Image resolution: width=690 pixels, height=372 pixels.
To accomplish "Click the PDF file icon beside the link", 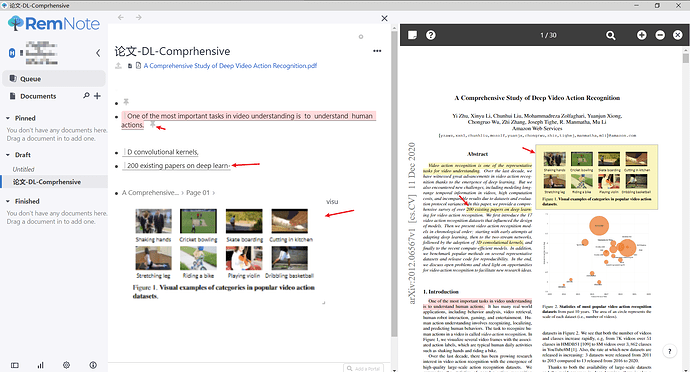I will (x=138, y=66).
